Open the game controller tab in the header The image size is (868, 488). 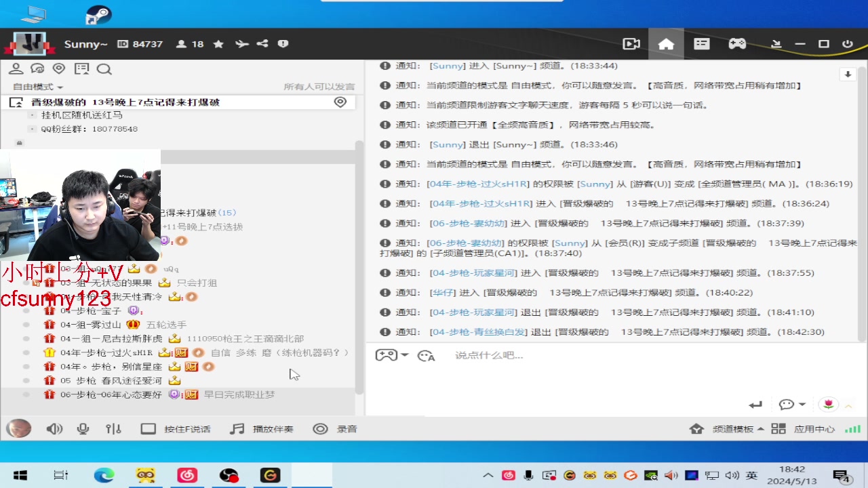tap(737, 44)
